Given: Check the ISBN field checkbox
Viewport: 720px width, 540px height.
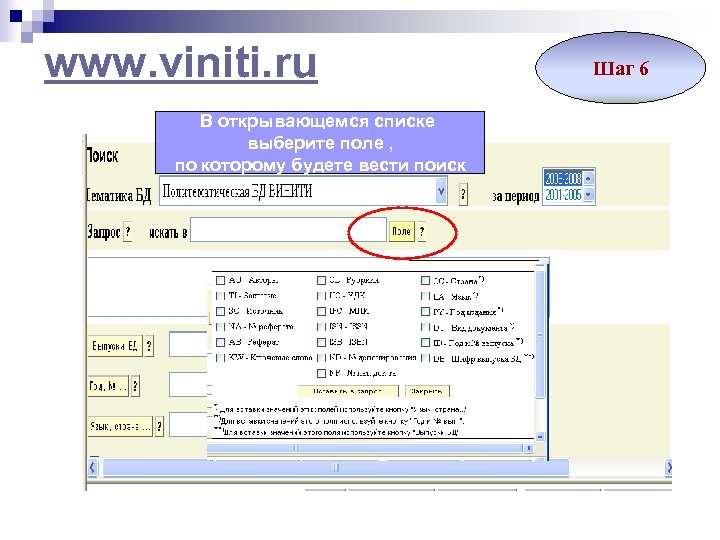Looking at the screenshot, I should click(x=321, y=342).
